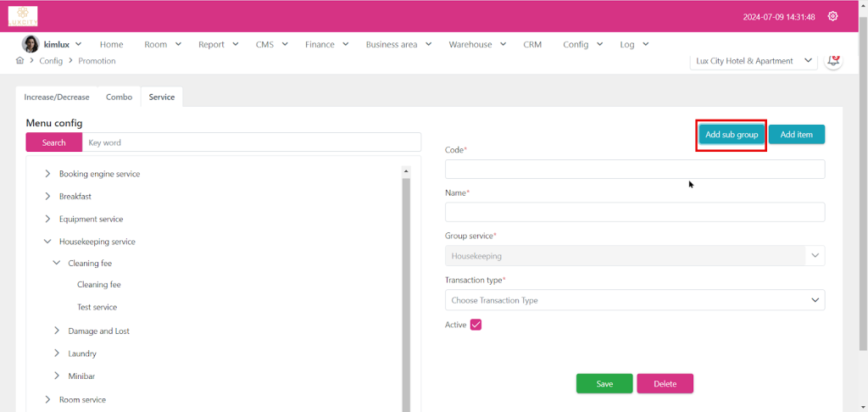Expand the Laundry subgroup
868x412 pixels.
(57, 354)
